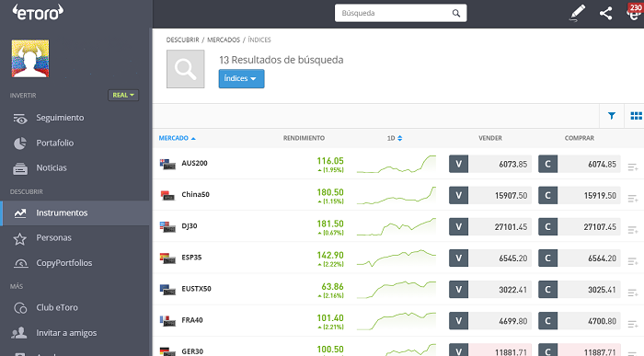This screenshot has width=644, height=356.
Task: Open Seguimiento watchlist in sidebar
Action: [x=60, y=118]
